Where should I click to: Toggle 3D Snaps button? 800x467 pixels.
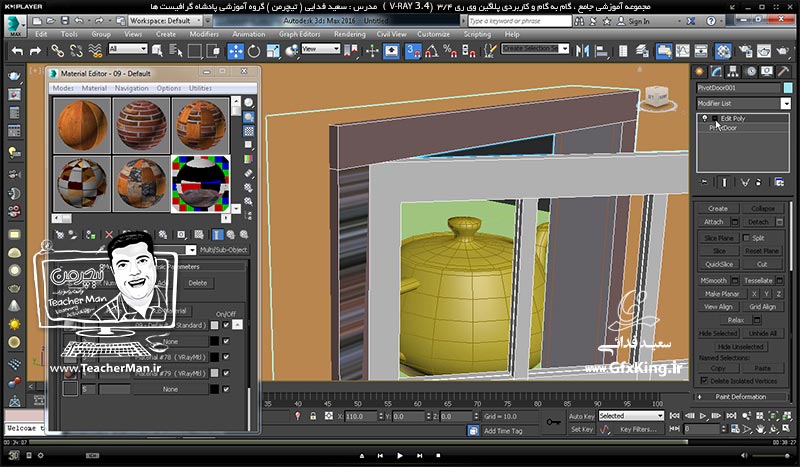[x=413, y=51]
